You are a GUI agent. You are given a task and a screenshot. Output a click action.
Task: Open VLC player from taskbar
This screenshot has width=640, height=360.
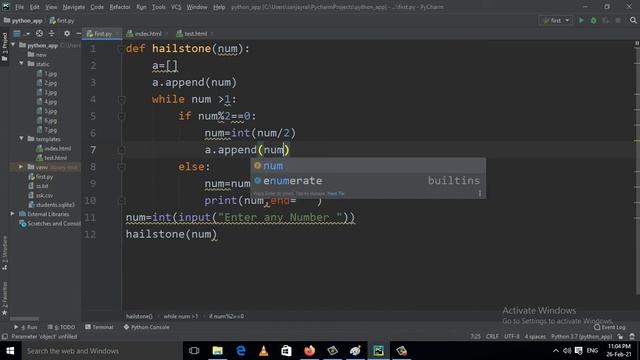point(264,351)
